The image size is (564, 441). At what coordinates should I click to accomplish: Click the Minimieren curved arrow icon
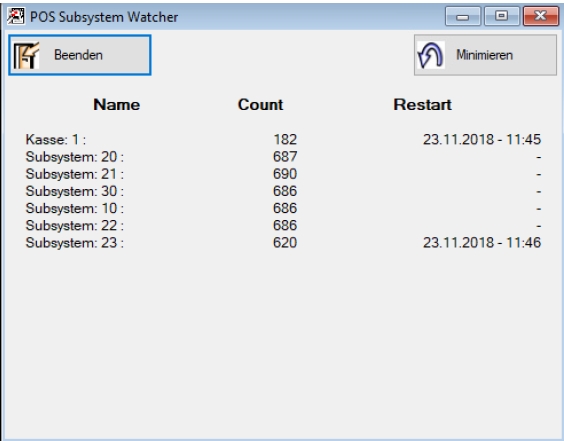[431, 55]
